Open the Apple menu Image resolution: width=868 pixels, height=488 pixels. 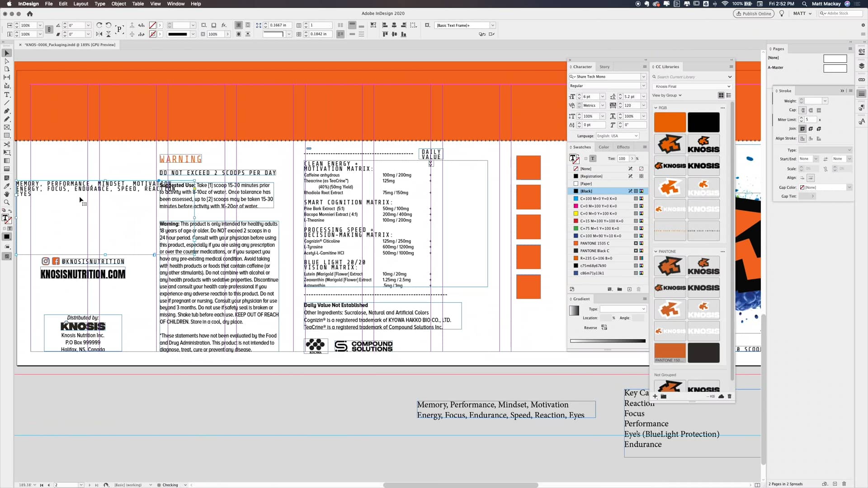click(9, 4)
